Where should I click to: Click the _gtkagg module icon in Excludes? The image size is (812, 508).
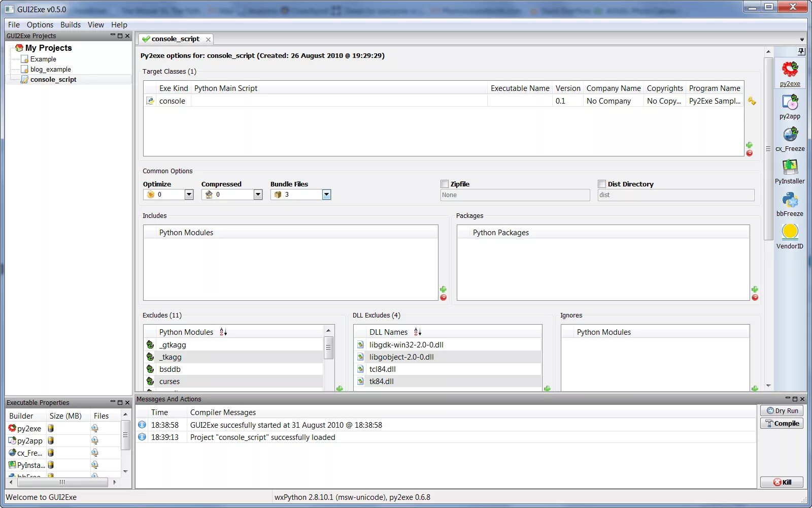[x=150, y=344]
